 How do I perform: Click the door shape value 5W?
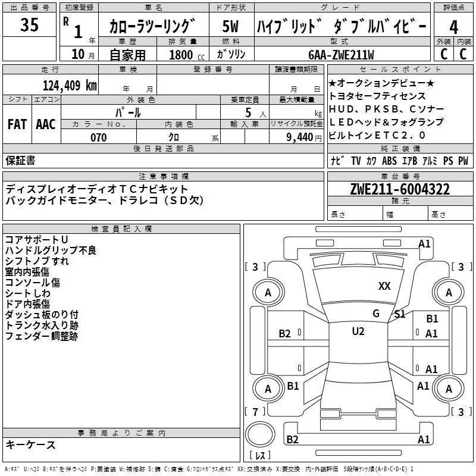(x=230, y=26)
